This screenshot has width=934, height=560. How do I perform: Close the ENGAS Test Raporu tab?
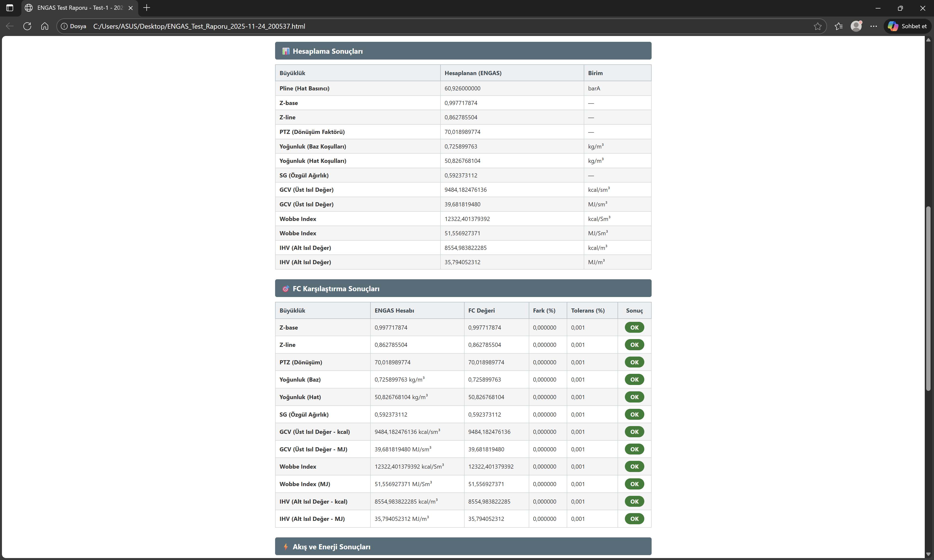pyautogui.click(x=131, y=8)
